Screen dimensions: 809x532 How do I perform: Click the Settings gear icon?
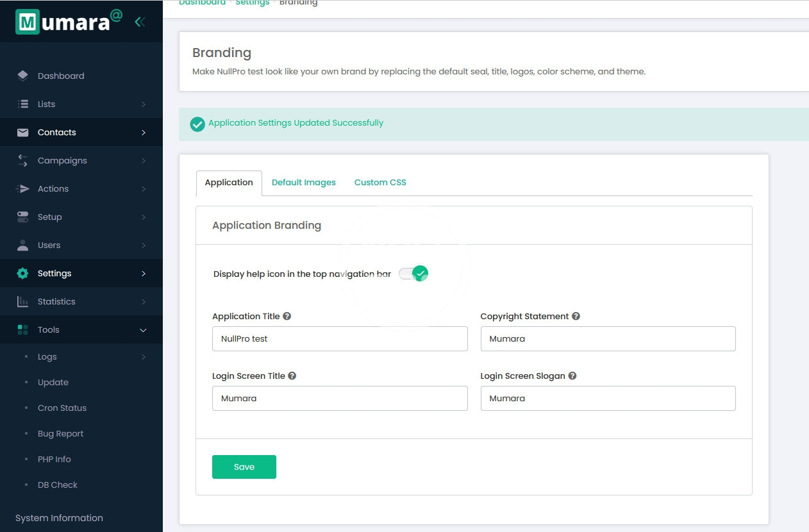pos(23,273)
